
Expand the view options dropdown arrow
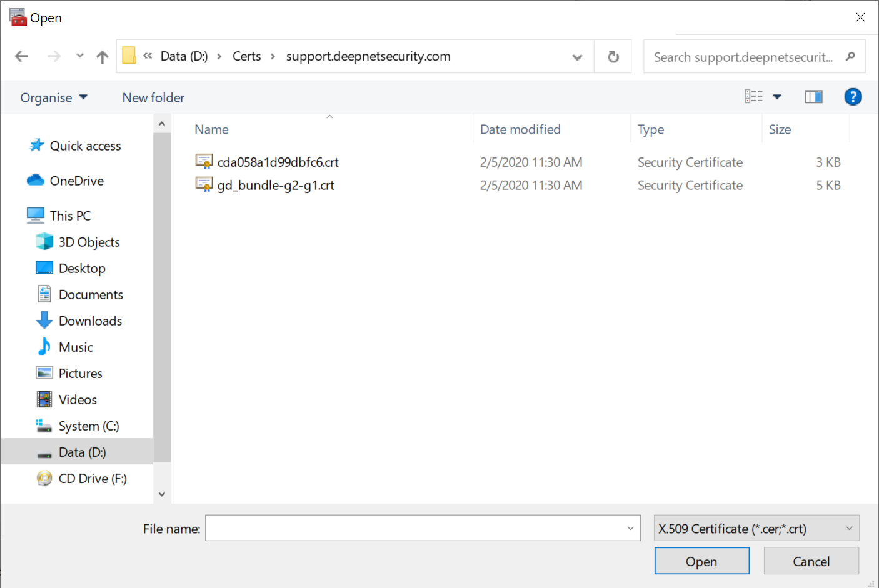[x=777, y=97]
